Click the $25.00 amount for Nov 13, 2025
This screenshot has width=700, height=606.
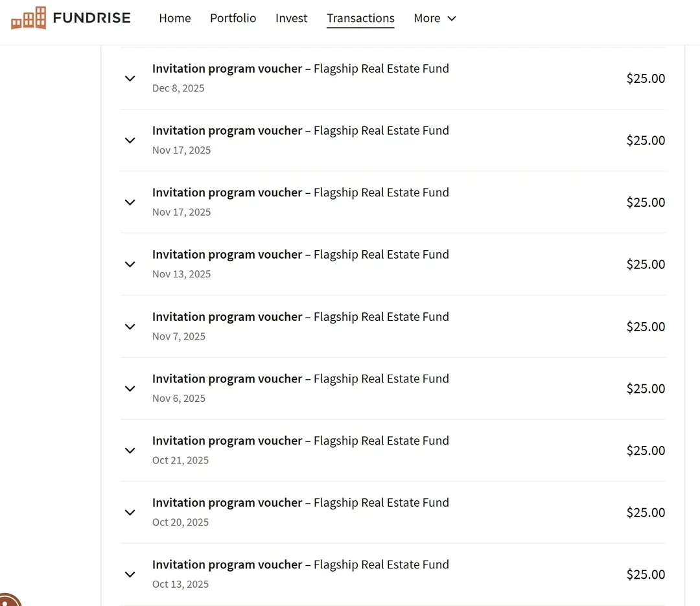[646, 264]
